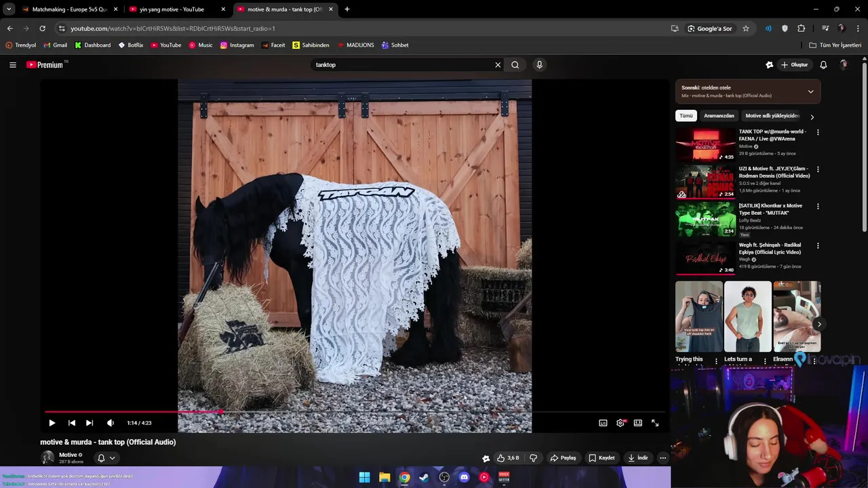Screen dimensions: 868x488
Task: Go to YouTube Premium home logo
Action: tap(46, 65)
